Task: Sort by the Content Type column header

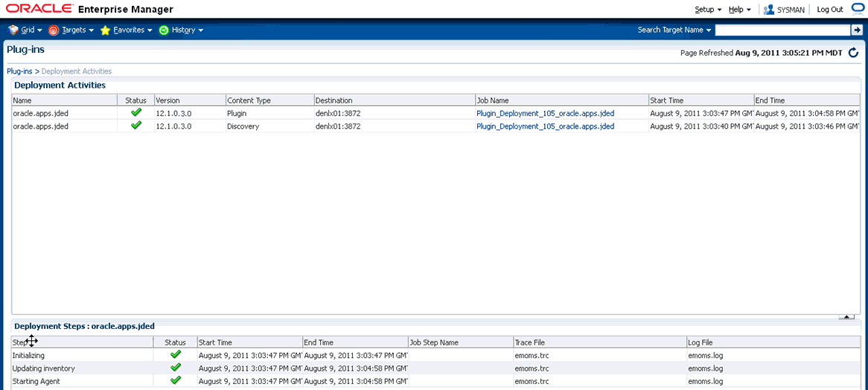Action: click(269, 100)
